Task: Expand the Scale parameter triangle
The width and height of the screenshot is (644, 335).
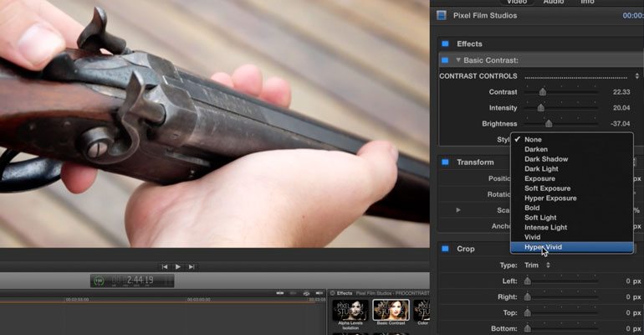Action: 458,210
